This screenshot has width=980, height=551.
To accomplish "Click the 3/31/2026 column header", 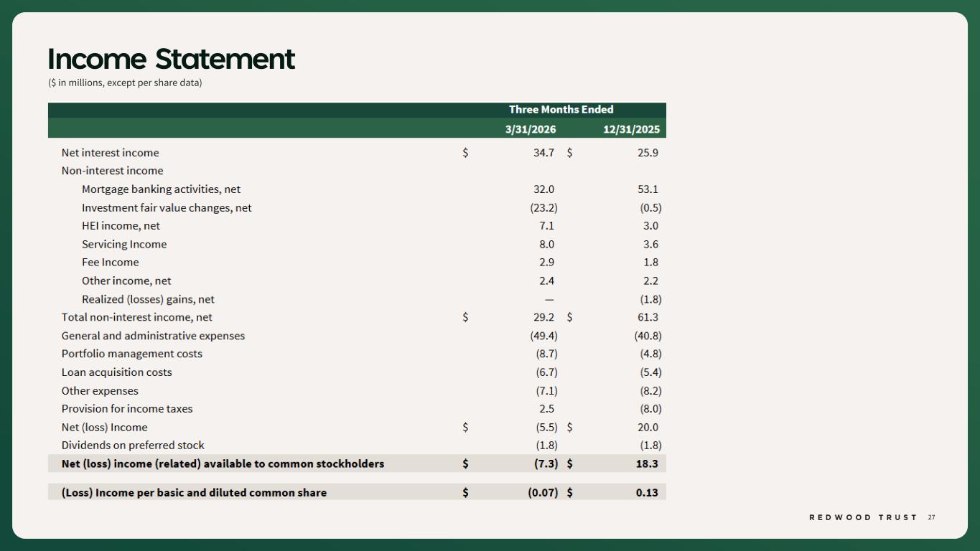I will tap(531, 129).
